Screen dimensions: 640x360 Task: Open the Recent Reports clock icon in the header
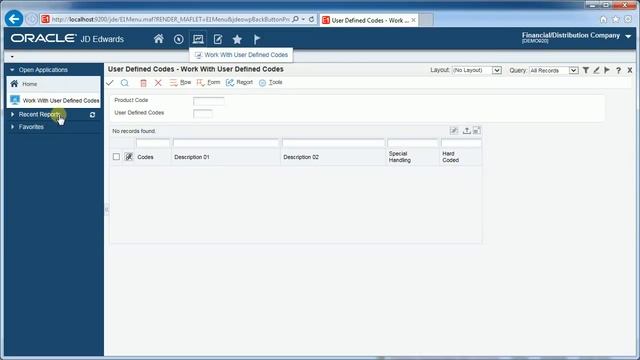point(178,39)
